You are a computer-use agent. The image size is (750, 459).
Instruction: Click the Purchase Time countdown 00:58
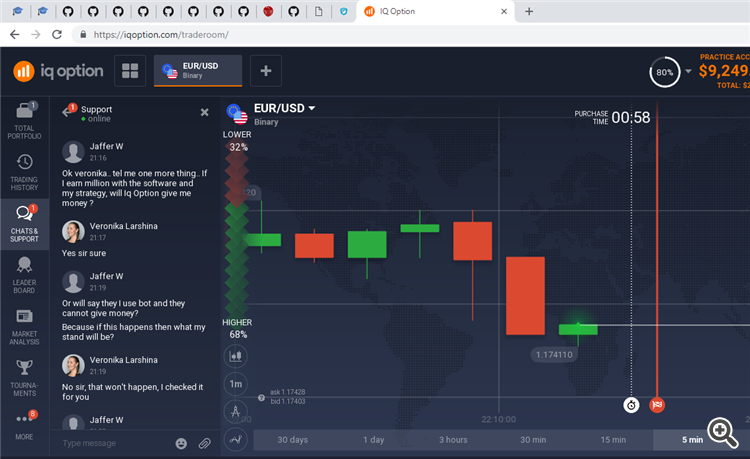coord(630,118)
